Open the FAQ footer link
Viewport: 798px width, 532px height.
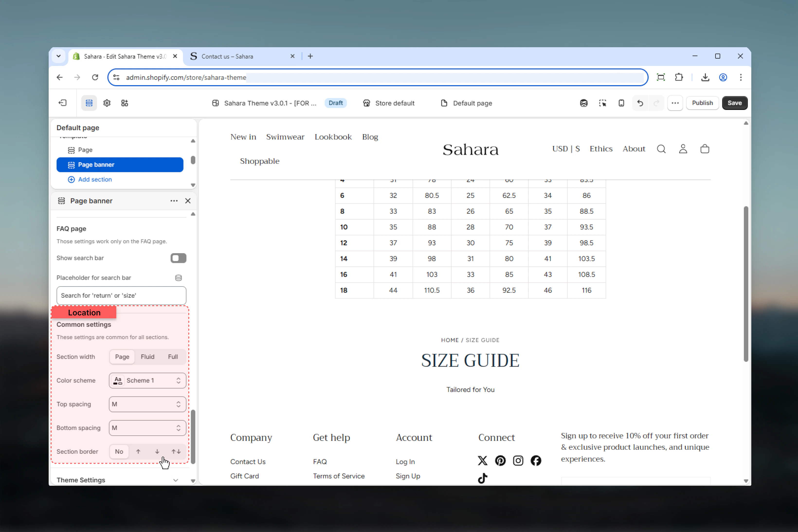tap(320, 462)
